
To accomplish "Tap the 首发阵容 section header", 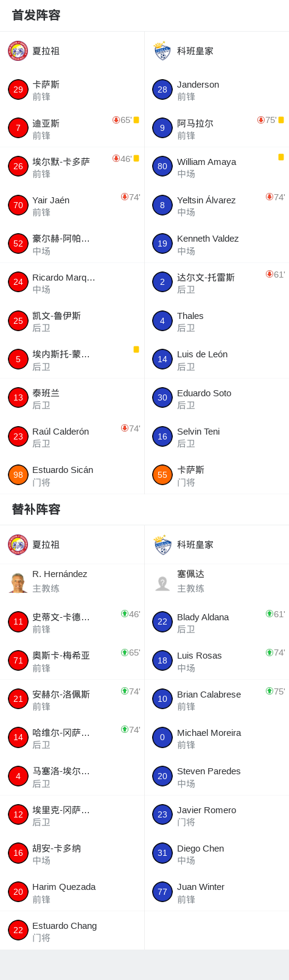I will (x=36, y=15).
